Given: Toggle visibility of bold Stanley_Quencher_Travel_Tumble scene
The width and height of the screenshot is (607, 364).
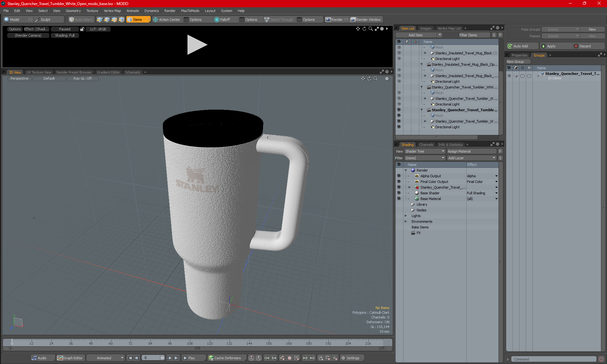Looking at the screenshot, I should click(x=399, y=110).
